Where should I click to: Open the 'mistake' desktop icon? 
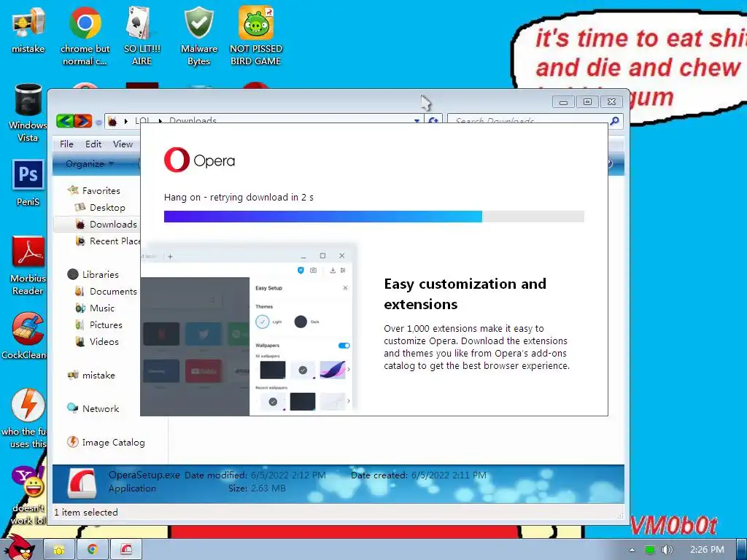28,30
